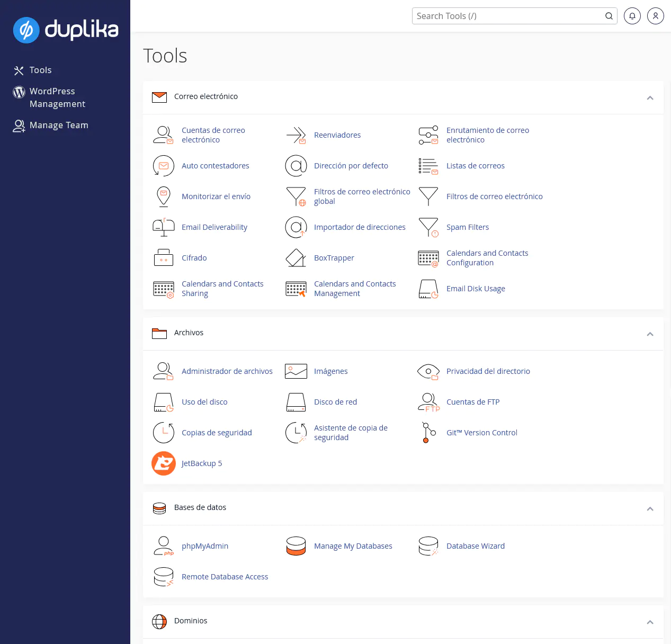Collapse the Archivos section
This screenshot has width=671, height=644.
(x=650, y=334)
